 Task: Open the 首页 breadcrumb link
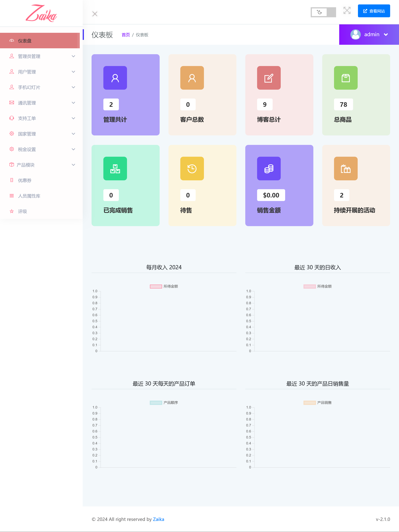(126, 35)
